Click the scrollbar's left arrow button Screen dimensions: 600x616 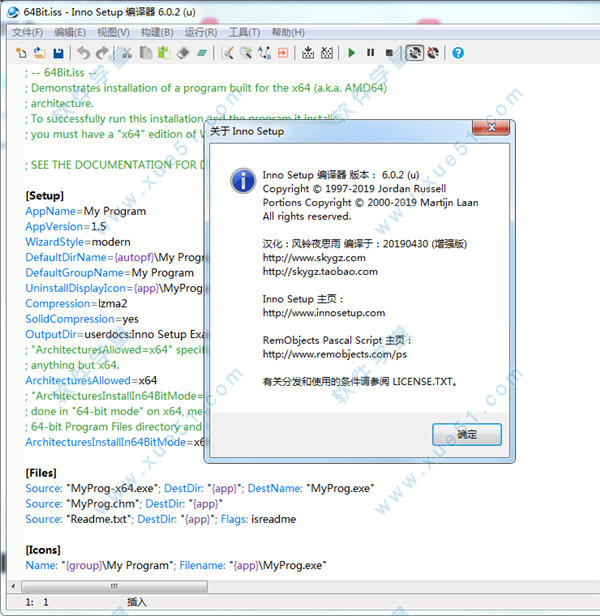pyautogui.click(x=13, y=587)
